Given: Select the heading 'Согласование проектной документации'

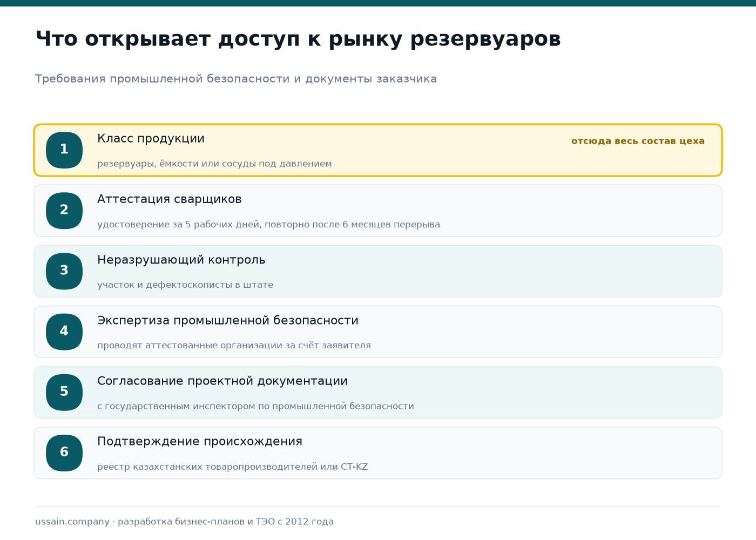Looking at the screenshot, I should point(222,381).
